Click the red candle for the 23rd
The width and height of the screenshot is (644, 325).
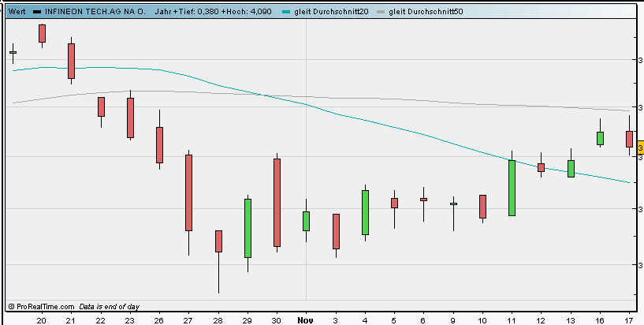coord(130,118)
